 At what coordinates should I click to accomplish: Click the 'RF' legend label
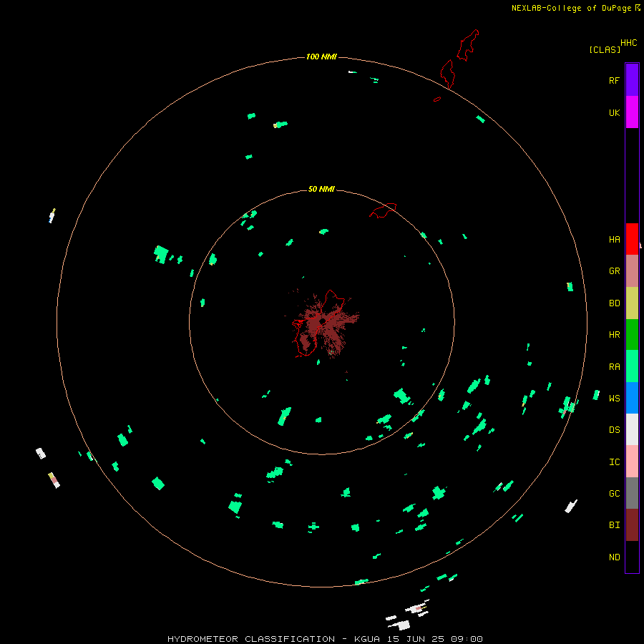click(x=614, y=80)
